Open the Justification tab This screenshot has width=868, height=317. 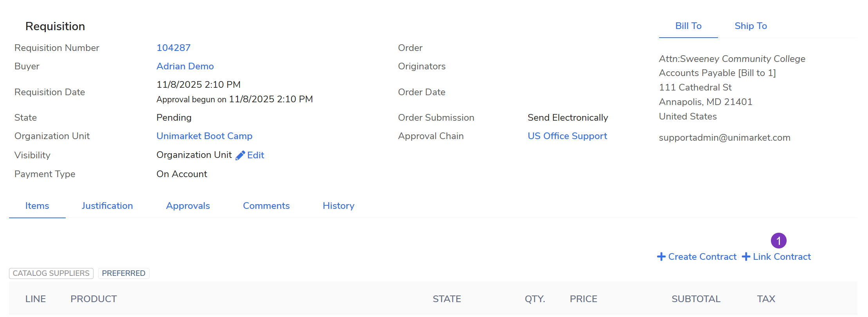(107, 206)
